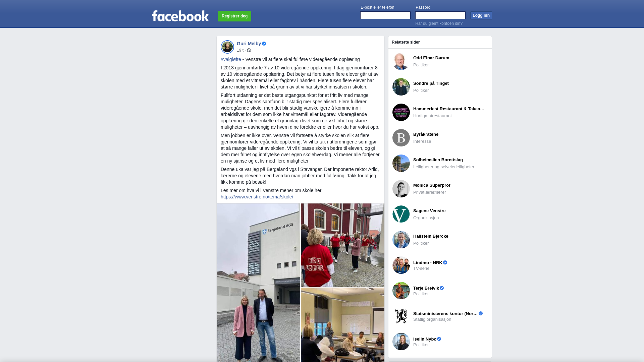
Task: Open the 'Har du glemt kontoen din?' link
Action: pyautogui.click(x=439, y=23)
